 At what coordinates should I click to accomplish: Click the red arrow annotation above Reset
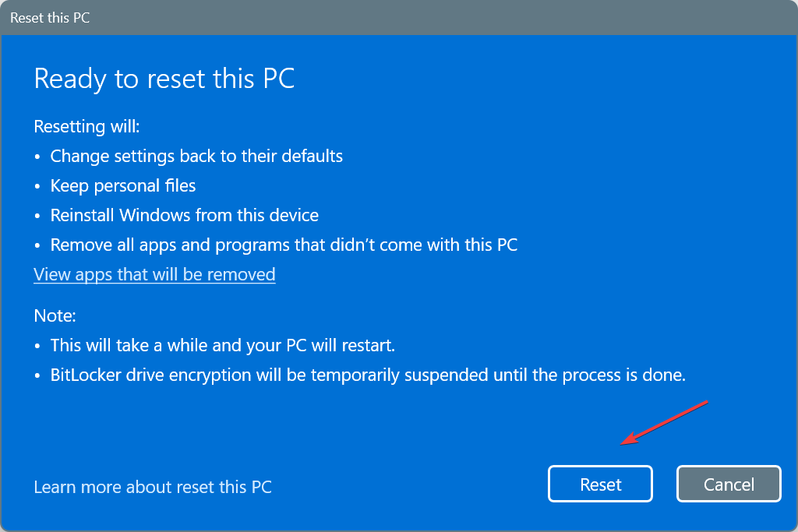pos(664,423)
